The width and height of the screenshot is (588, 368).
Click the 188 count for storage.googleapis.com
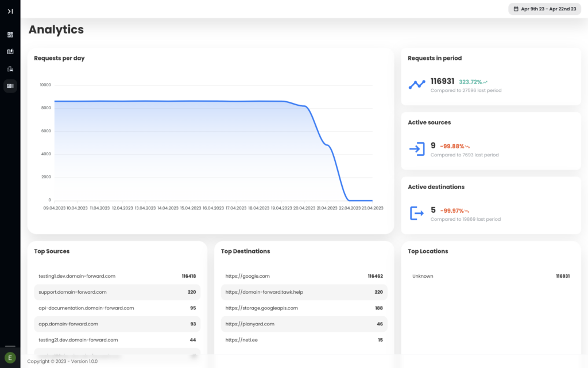point(379,308)
